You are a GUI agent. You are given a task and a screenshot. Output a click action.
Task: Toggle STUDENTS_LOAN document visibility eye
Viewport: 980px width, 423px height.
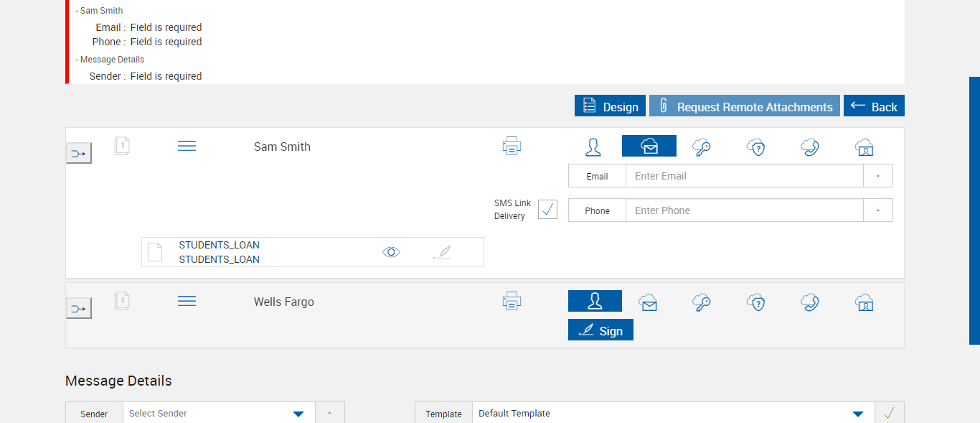click(391, 252)
